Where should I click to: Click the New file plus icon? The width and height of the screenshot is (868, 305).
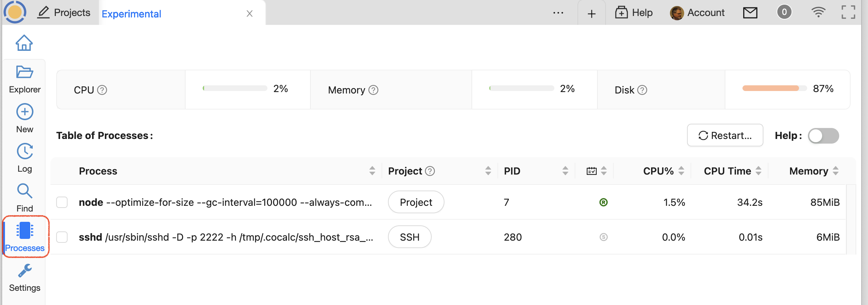(25, 112)
